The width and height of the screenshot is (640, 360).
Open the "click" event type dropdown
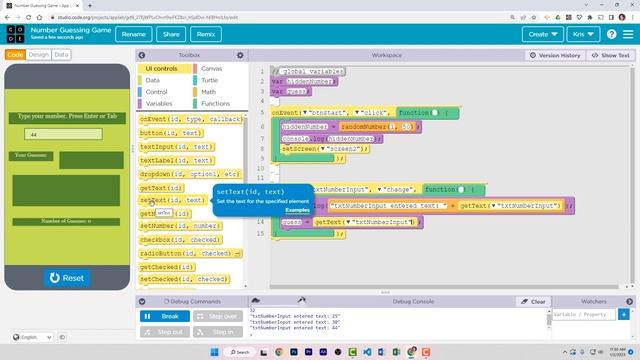(x=357, y=113)
